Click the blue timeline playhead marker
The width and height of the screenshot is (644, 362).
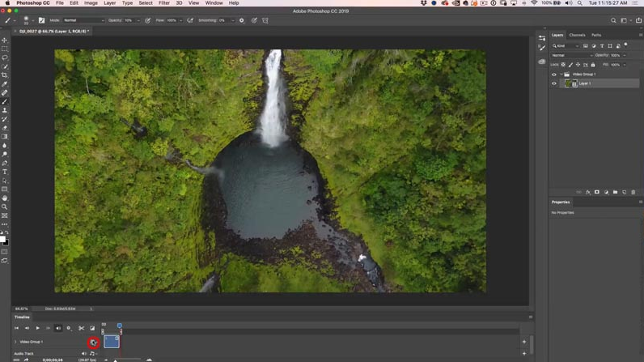(x=120, y=326)
